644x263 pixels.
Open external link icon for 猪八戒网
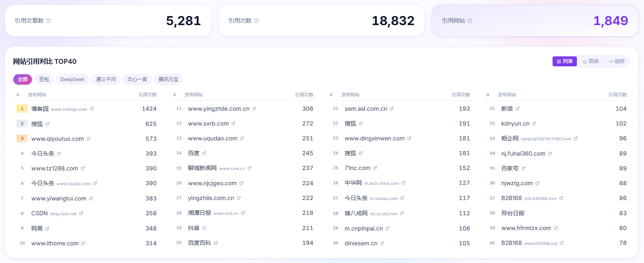402,213
